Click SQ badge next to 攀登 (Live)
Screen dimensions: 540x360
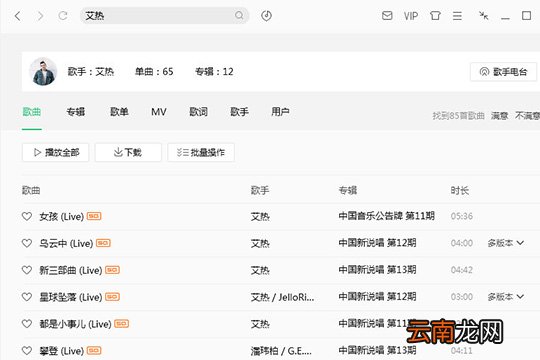click(x=94, y=350)
